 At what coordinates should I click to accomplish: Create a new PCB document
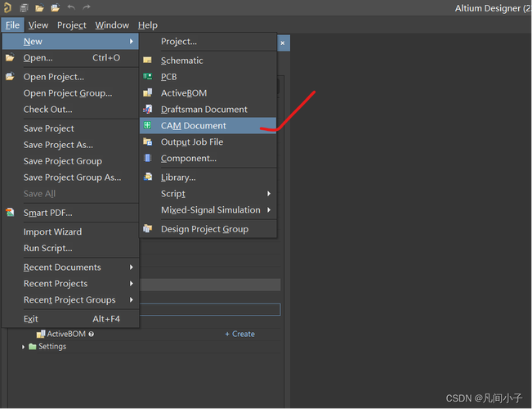coord(208,76)
